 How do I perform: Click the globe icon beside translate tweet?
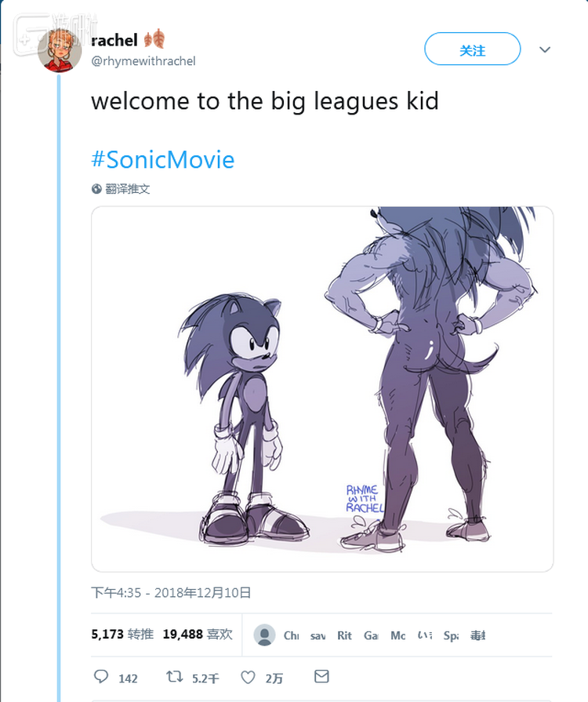[96, 189]
